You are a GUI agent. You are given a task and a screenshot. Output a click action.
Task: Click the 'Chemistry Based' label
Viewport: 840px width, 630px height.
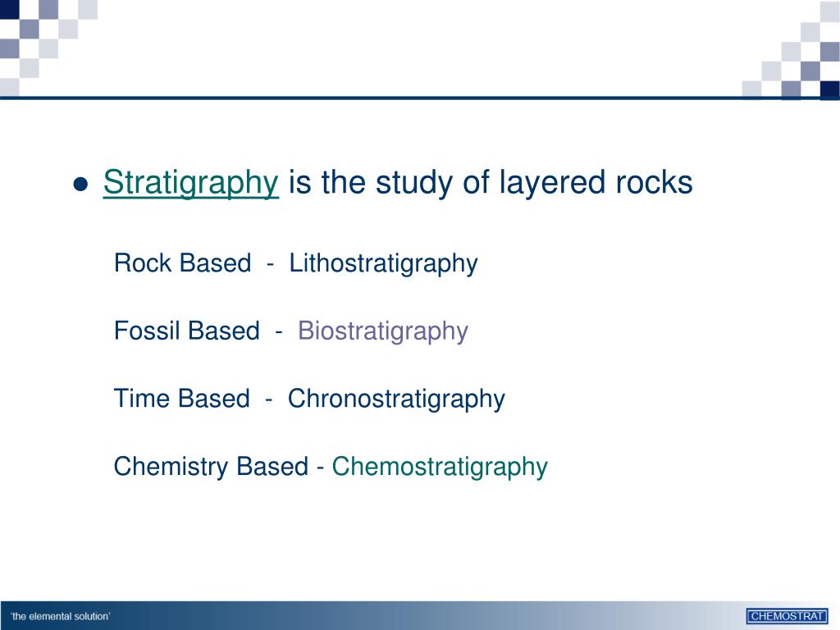point(211,467)
